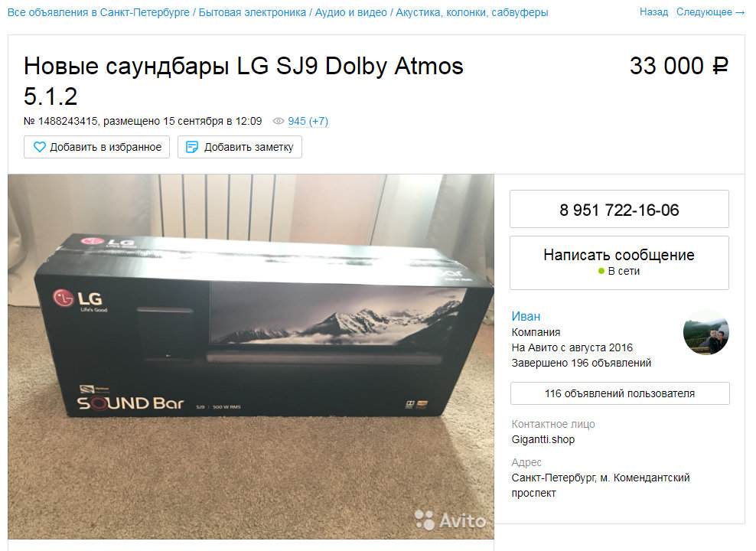Open the LG Sound Bar product photo
The image size is (756, 551).
[251, 357]
